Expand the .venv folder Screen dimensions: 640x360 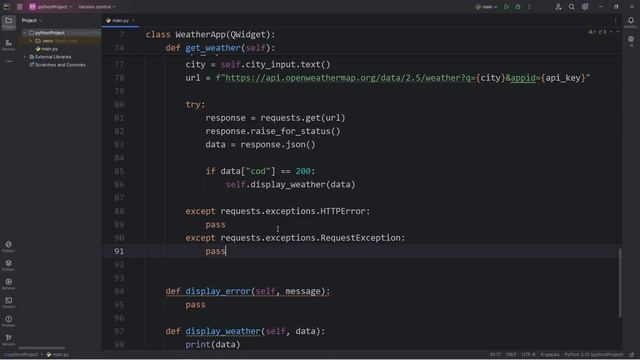pos(31,41)
